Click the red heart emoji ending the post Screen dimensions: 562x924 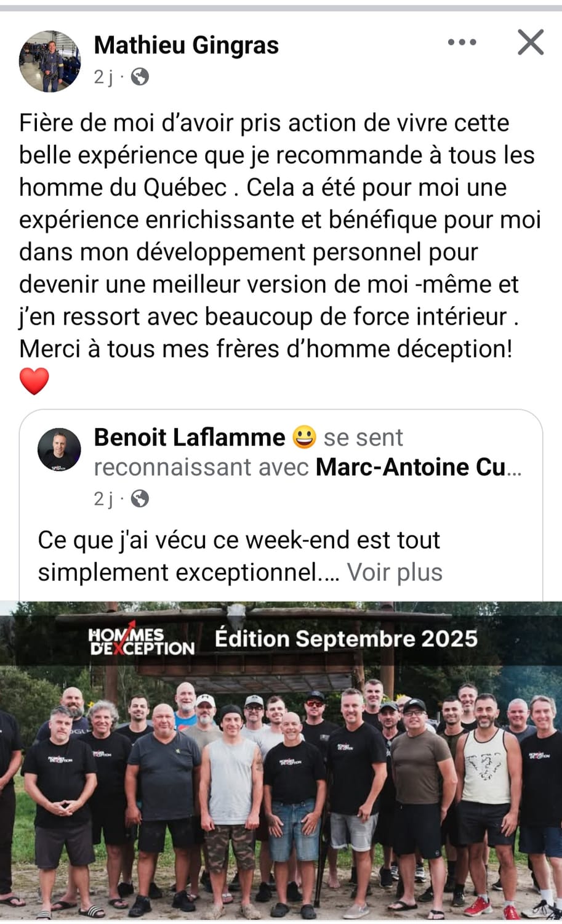click(34, 381)
